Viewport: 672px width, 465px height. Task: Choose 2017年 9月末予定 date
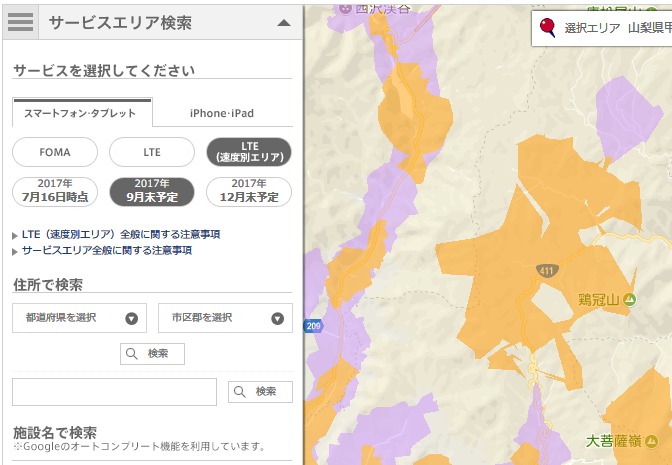coord(152,192)
